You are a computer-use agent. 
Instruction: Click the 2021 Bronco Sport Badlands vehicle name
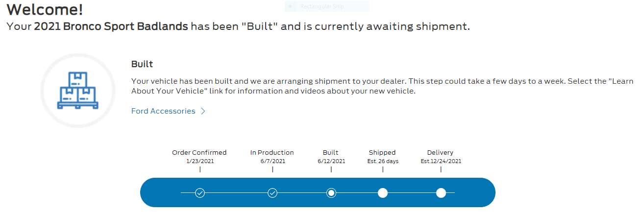click(x=111, y=26)
